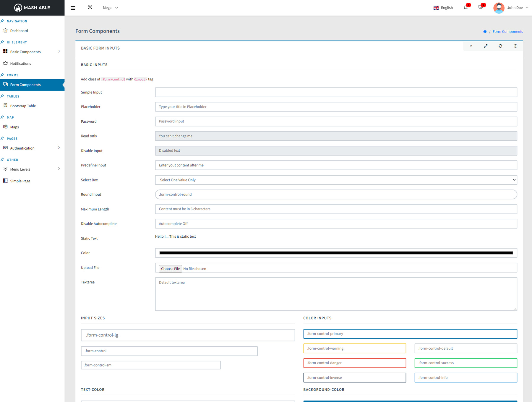Collapse the Basic Form Inputs card
The image size is (532, 402).
(x=471, y=46)
